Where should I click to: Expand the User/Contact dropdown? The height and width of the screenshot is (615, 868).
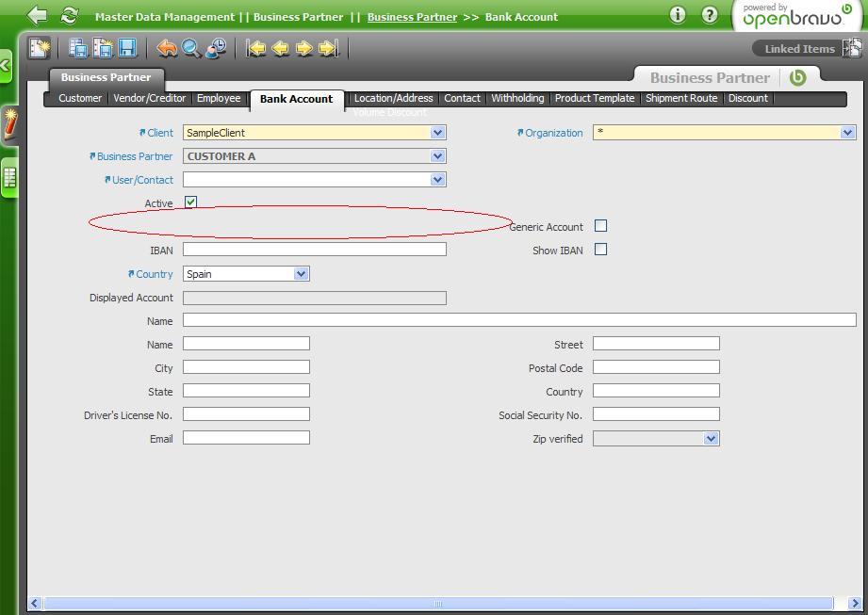click(x=437, y=180)
